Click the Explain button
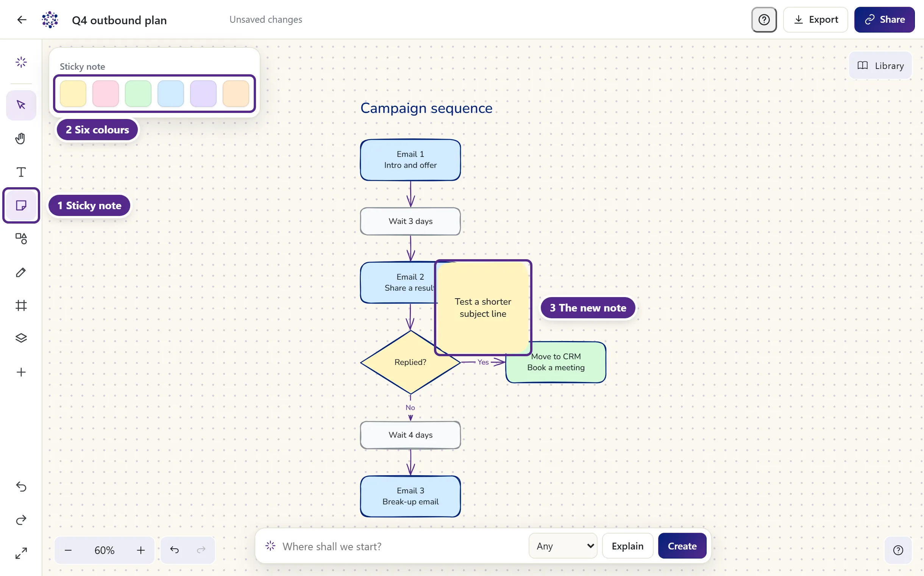The image size is (924, 576). click(627, 546)
